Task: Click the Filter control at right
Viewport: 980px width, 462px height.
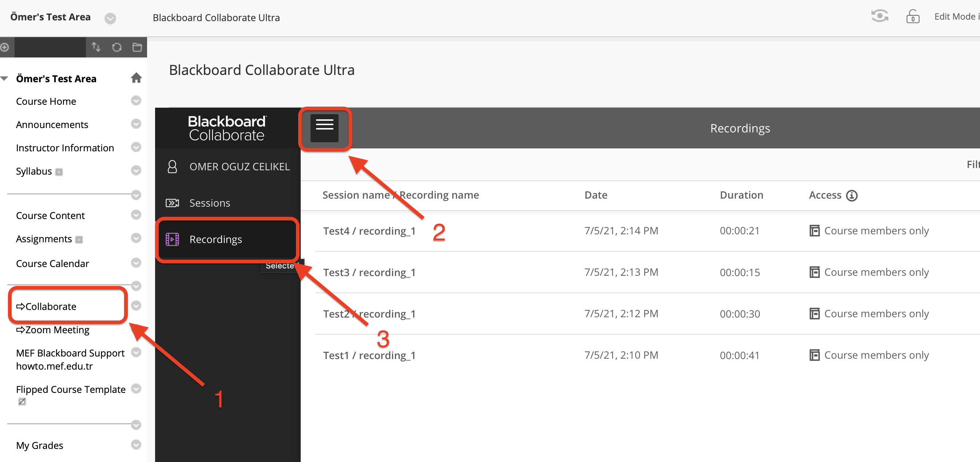Action: point(973,164)
